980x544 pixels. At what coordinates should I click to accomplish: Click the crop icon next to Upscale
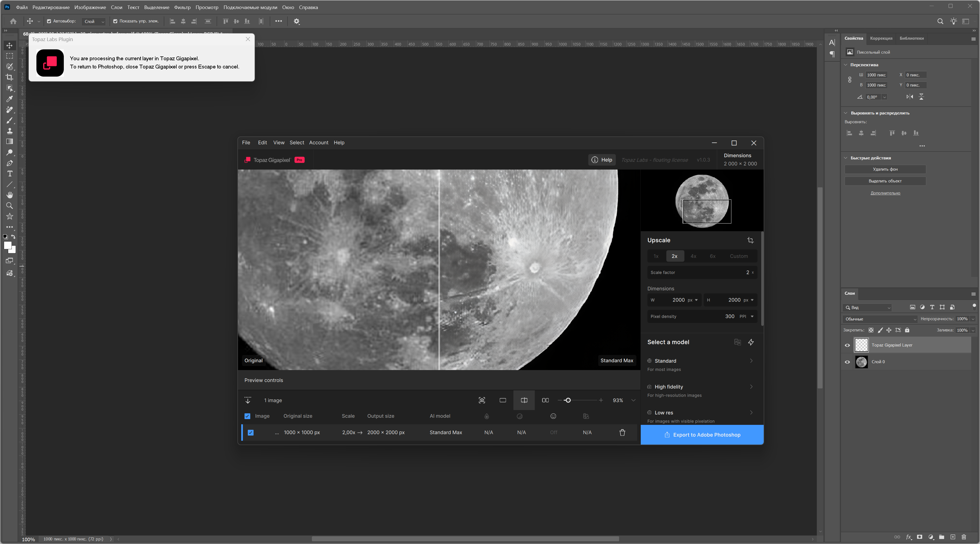pos(750,240)
